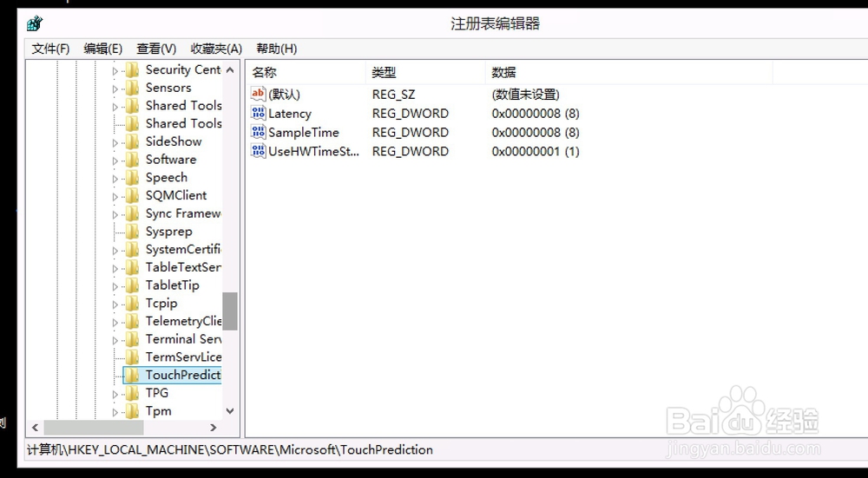Select the TouchPrediction tree item label
This screenshot has width=868, height=478.
pyautogui.click(x=183, y=375)
